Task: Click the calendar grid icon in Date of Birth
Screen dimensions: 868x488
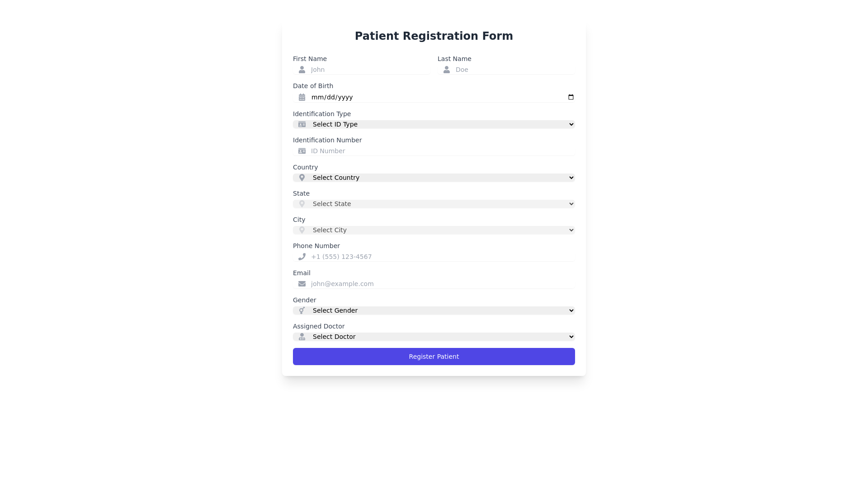Action: click(x=302, y=97)
